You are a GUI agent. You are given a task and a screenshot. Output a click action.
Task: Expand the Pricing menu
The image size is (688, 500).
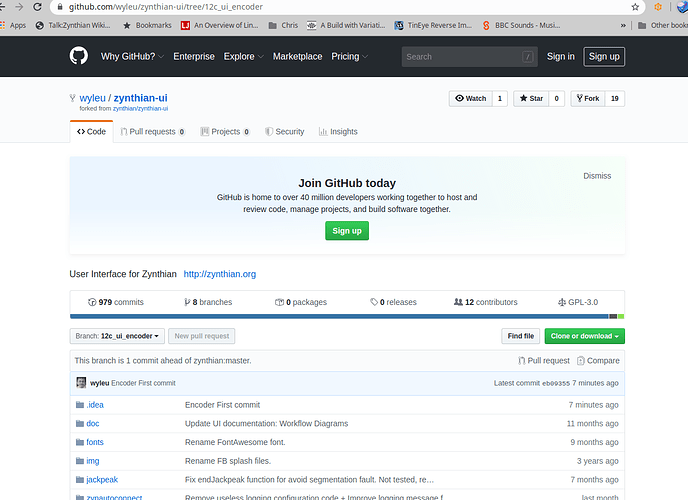click(x=349, y=57)
